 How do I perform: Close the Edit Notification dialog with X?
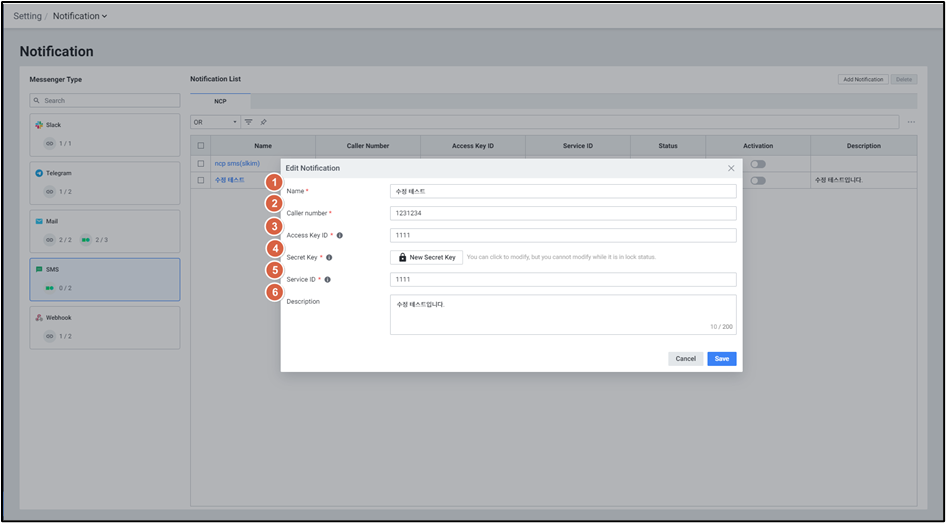click(x=731, y=168)
